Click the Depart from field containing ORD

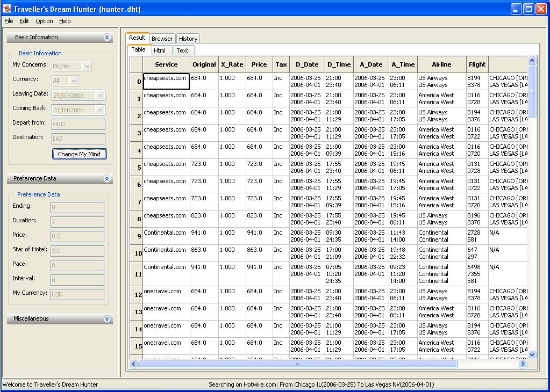(x=78, y=124)
